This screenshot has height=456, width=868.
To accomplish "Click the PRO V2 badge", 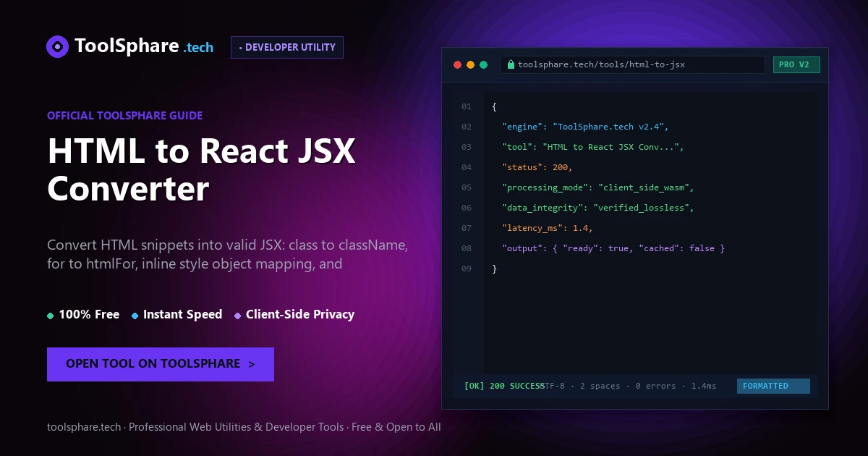I will coord(796,64).
